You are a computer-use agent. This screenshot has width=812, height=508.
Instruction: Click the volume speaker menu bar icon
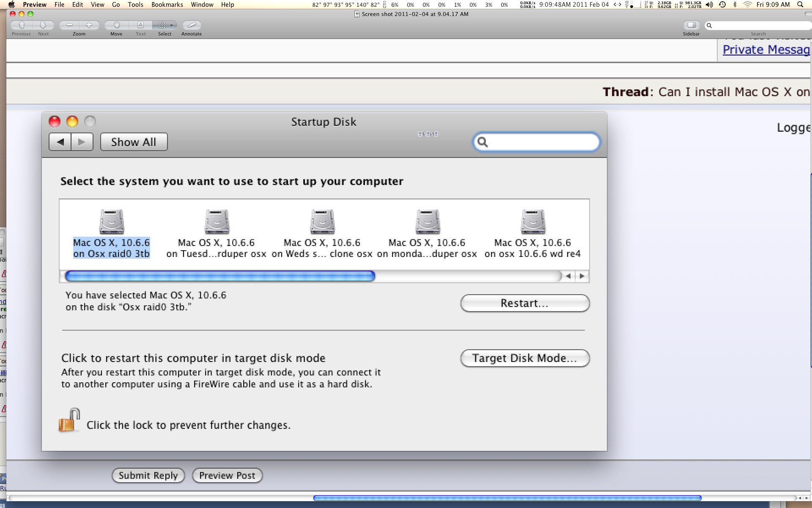pos(709,5)
